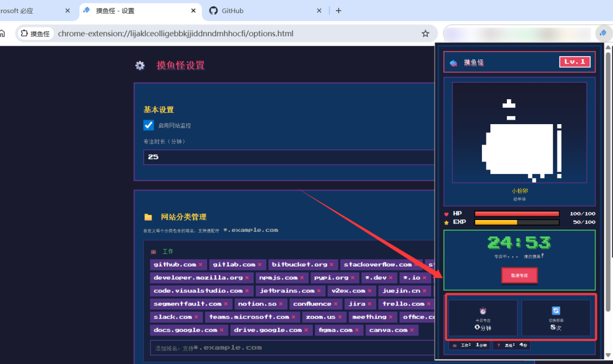Click the alarm clock icon in 今日专注 card
Screen dimensions: 613x364
[483, 311]
